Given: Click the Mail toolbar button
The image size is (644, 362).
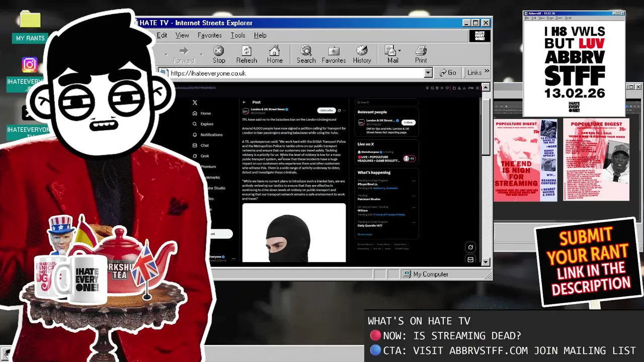Looking at the screenshot, I should 392,54.
